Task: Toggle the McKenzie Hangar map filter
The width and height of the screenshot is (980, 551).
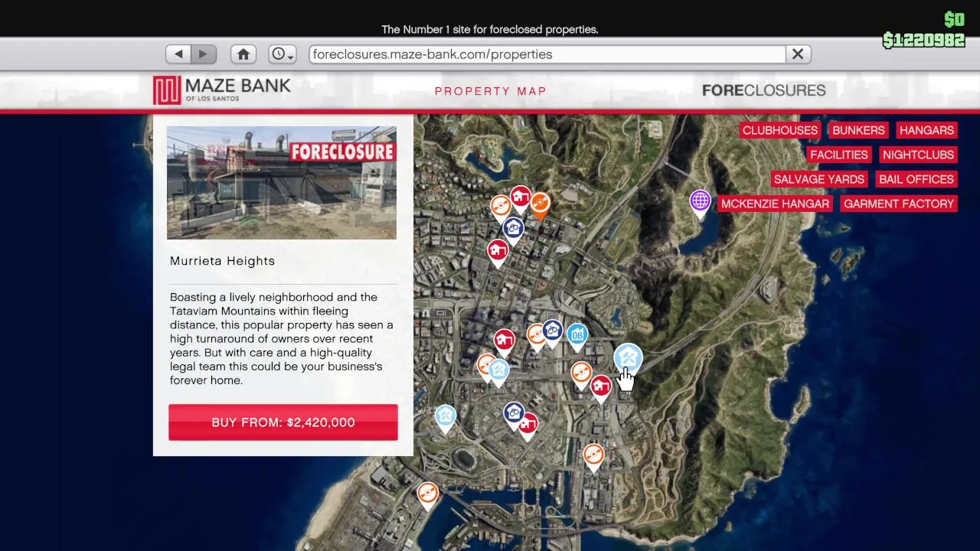Action: (x=775, y=204)
